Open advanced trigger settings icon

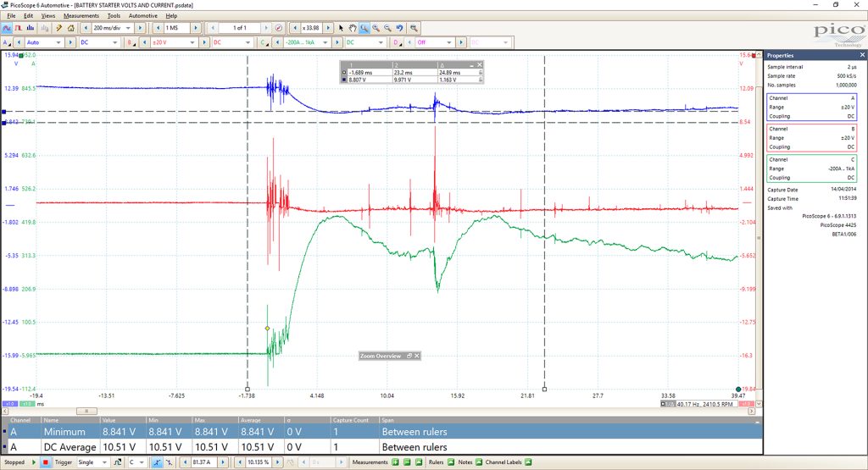117,462
